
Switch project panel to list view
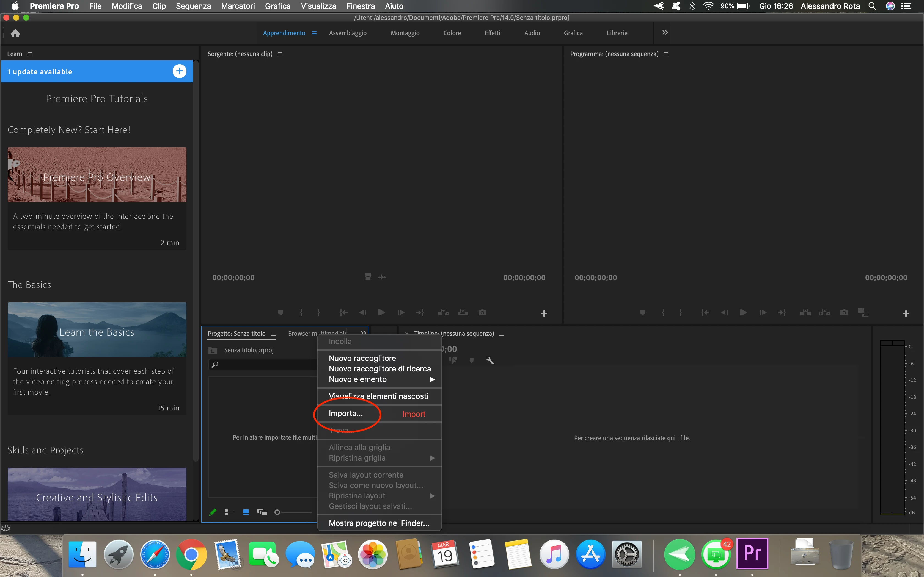point(229,512)
